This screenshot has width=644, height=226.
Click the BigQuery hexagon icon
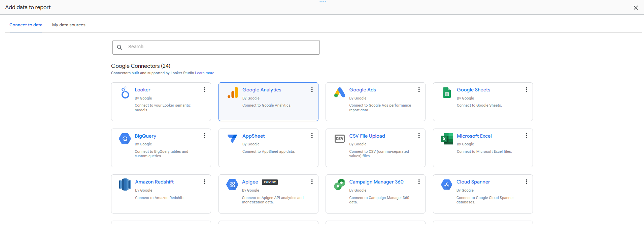coord(125,139)
